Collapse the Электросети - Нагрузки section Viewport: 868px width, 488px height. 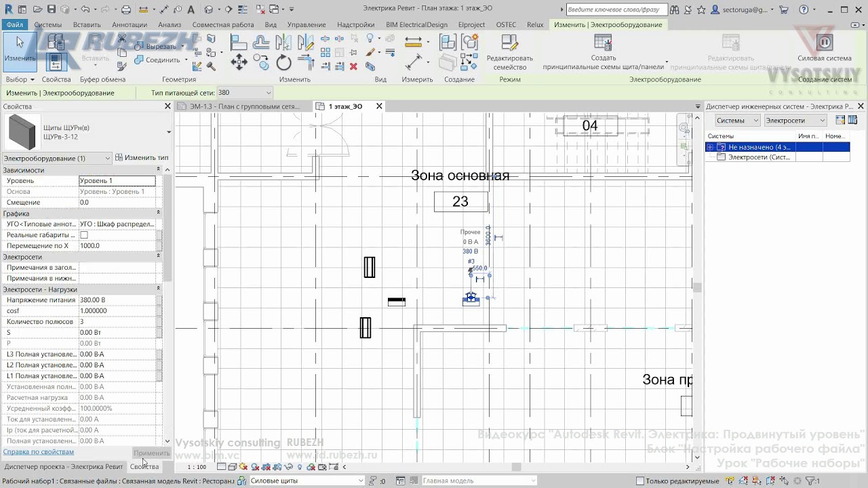point(159,289)
